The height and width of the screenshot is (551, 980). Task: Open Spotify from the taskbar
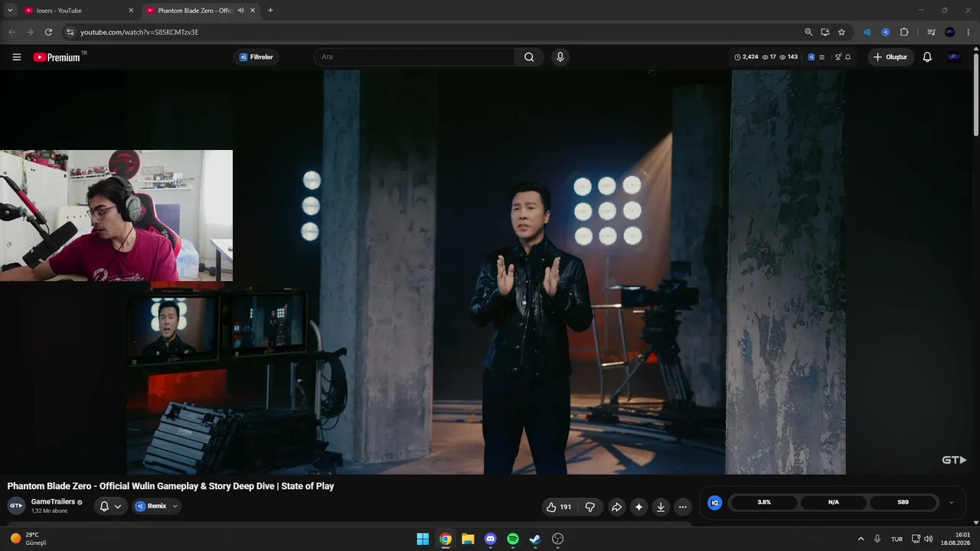click(x=513, y=539)
